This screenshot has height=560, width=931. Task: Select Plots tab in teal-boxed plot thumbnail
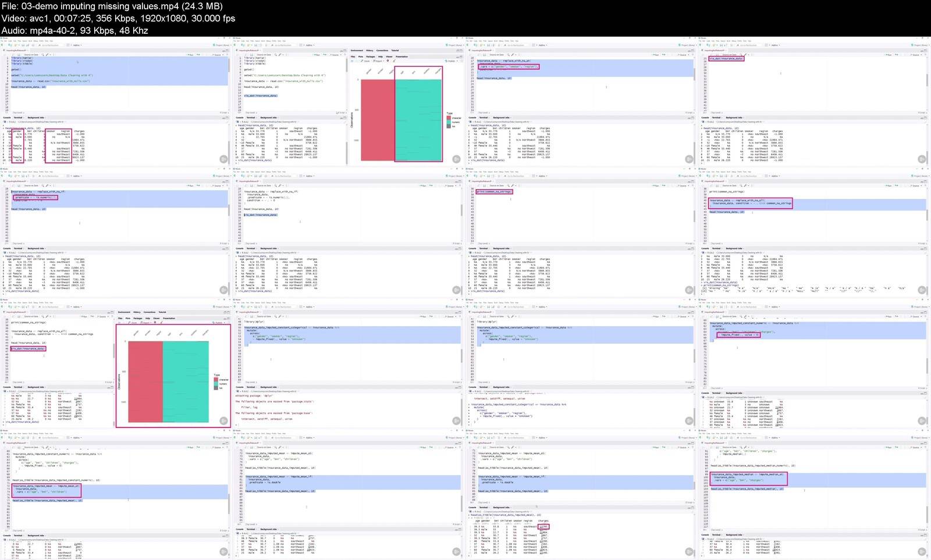coord(361,56)
